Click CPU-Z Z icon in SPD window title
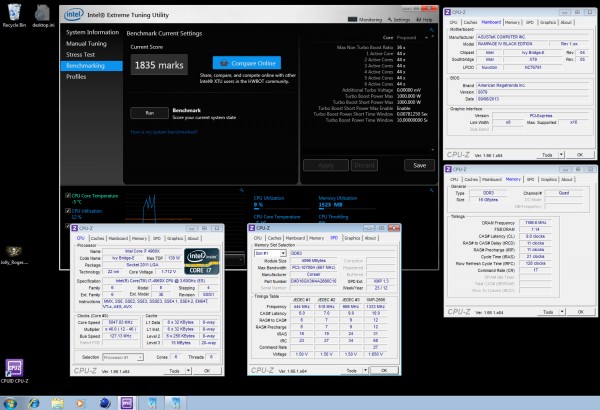 pyautogui.click(x=252, y=228)
